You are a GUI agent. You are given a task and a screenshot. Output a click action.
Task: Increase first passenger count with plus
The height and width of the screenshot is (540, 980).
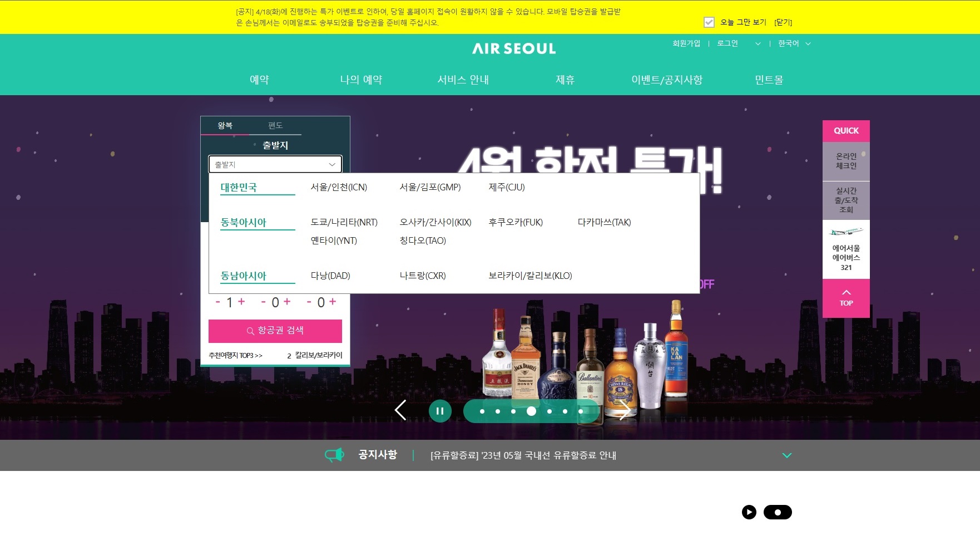pyautogui.click(x=241, y=301)
